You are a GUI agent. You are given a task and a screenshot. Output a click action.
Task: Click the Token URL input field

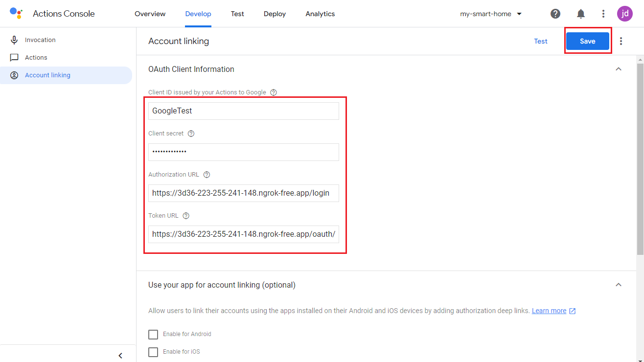tap(244, 234)
